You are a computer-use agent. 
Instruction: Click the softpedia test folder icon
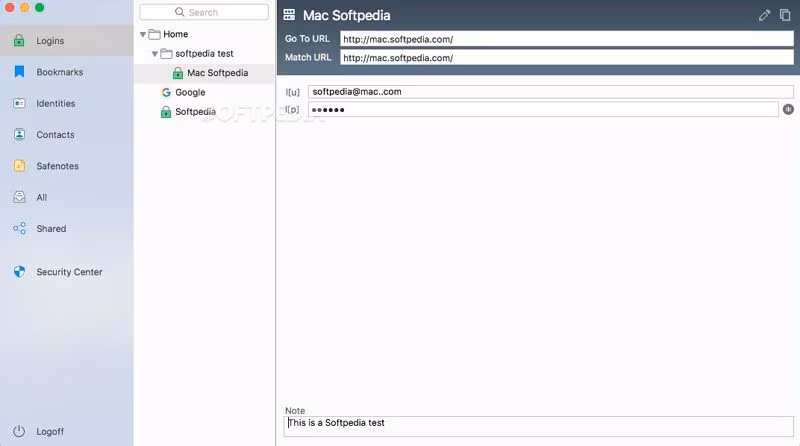point(166,54)
